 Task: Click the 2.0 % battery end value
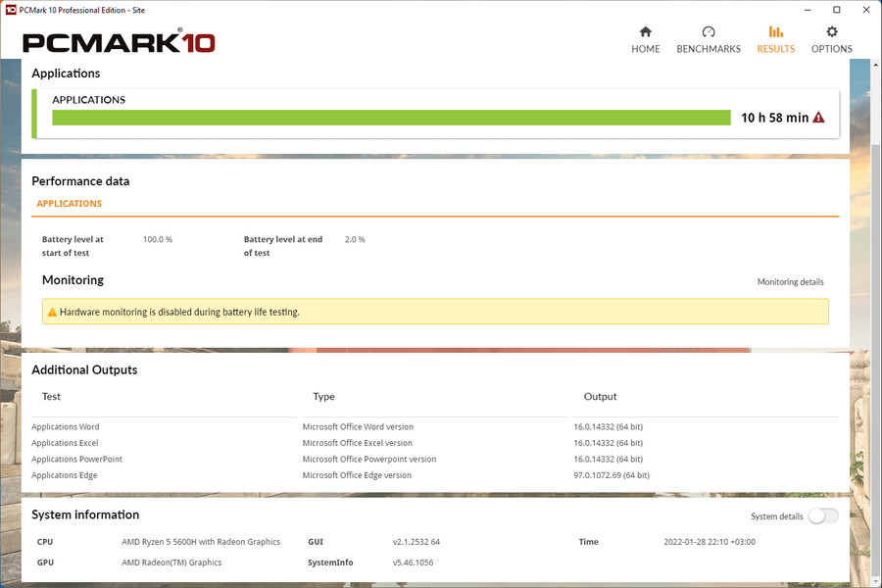coord(355,240)
